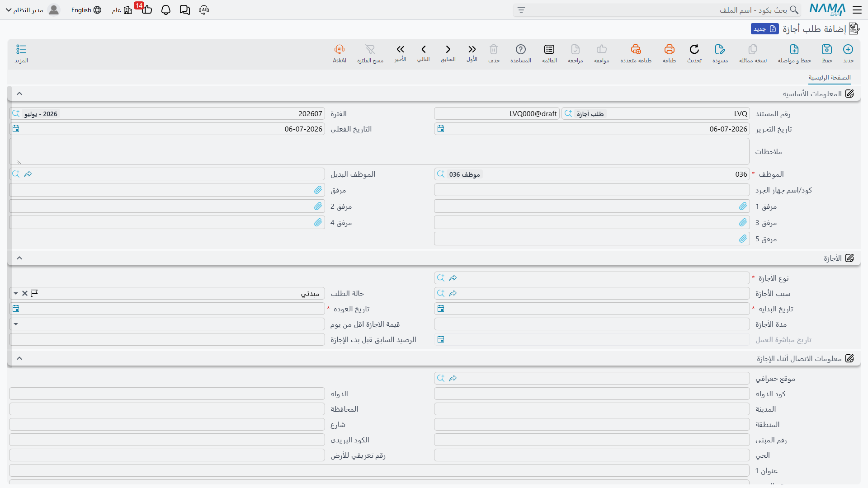Click the الكود البريدي input field
The height and width of the screenshot is (488, 868).
point(167,440)
